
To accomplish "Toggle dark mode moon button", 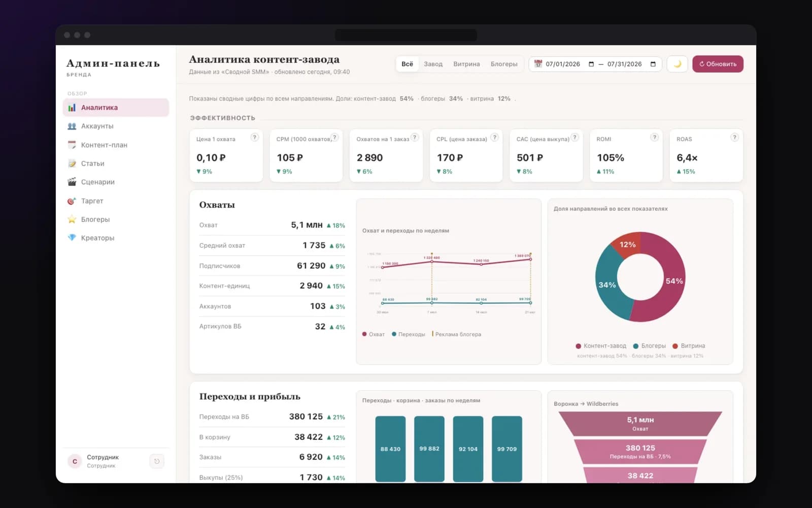I will [x=677, y=64].
